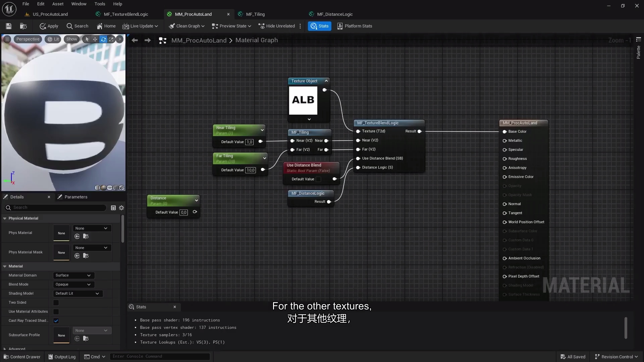The width and height of the screenshot is (644, 362).
Task: Disable Cast Ray Traced Shadows
Action: tap(56, 320)
